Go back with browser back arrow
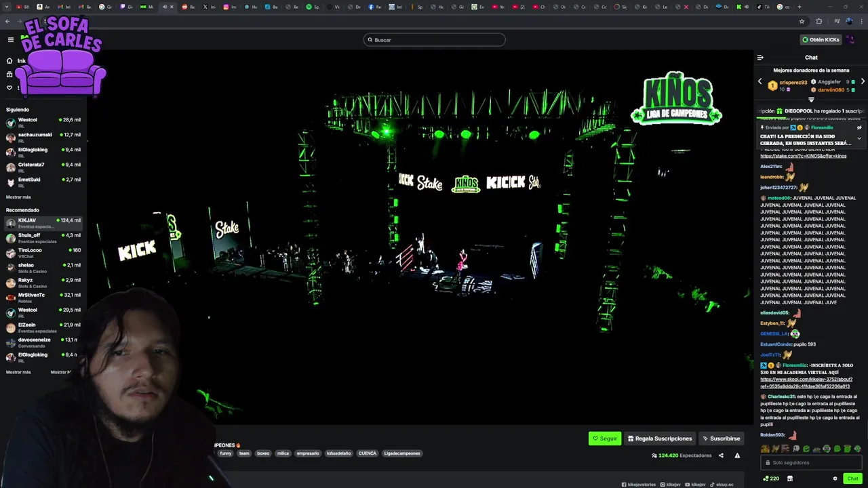This screenshot has height=488, width=868. [x=7, y=21]
